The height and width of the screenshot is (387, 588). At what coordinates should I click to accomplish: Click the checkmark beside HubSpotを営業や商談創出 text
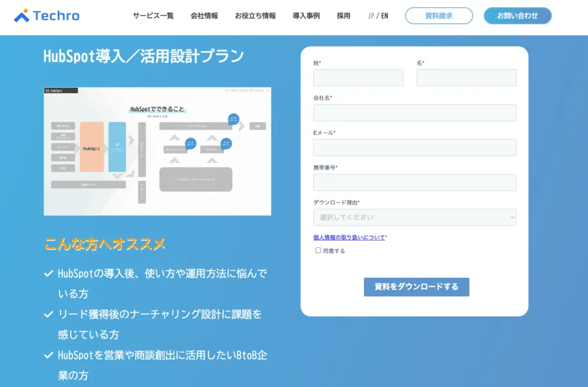coord(48,355)
